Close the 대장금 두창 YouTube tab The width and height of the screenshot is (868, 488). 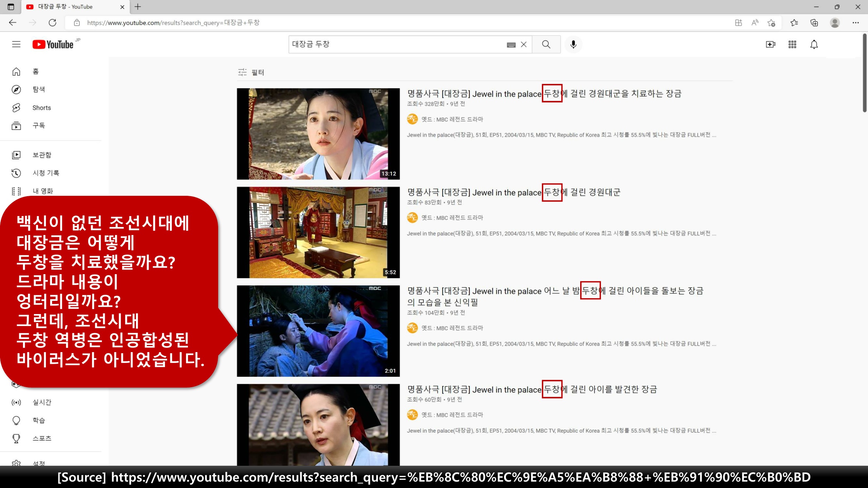pos(122,7)
